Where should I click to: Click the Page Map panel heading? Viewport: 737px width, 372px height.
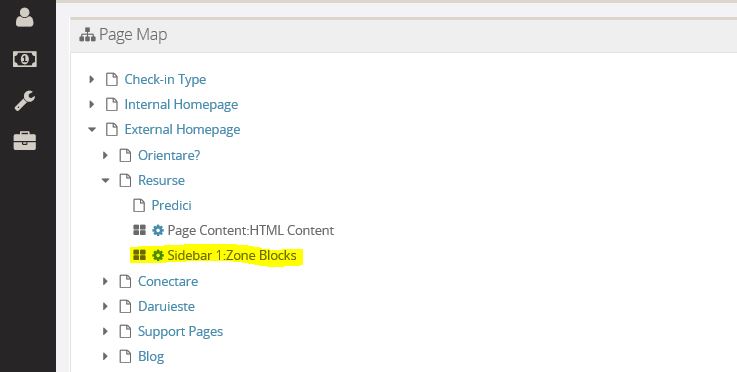click(x=133, y=35)
